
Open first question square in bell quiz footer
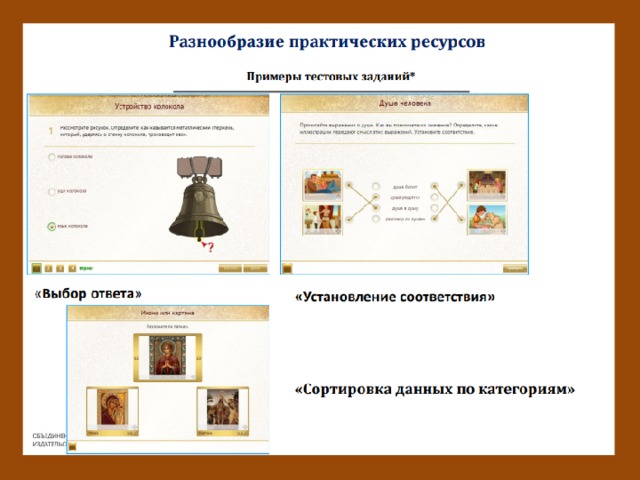coord(36,268)
